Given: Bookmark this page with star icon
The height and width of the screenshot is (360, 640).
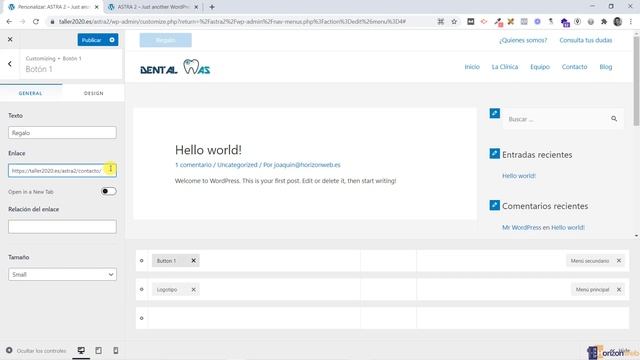Looking at the screenshot, I should (x=454, y=22).
